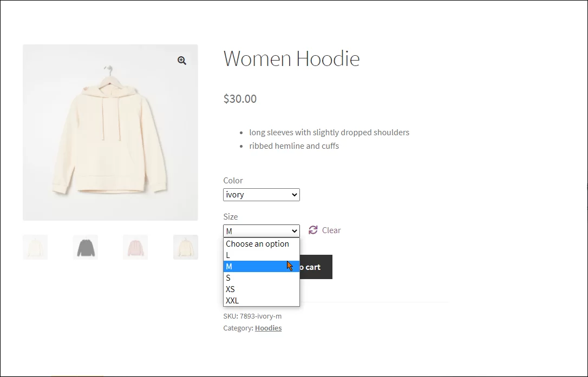The width and height of the screenshot is (588, 377).
Task: Click the main Women Hoodie product image
Action: tap(110, 132)
